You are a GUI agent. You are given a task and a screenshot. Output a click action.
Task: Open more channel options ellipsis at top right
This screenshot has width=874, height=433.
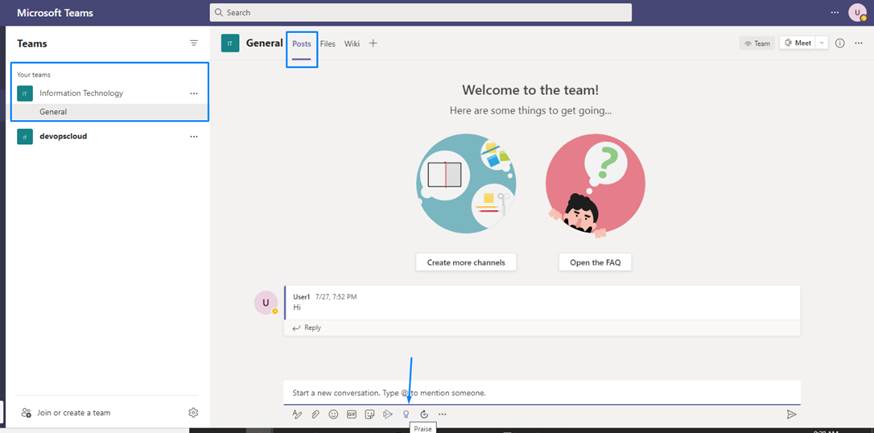859,43
